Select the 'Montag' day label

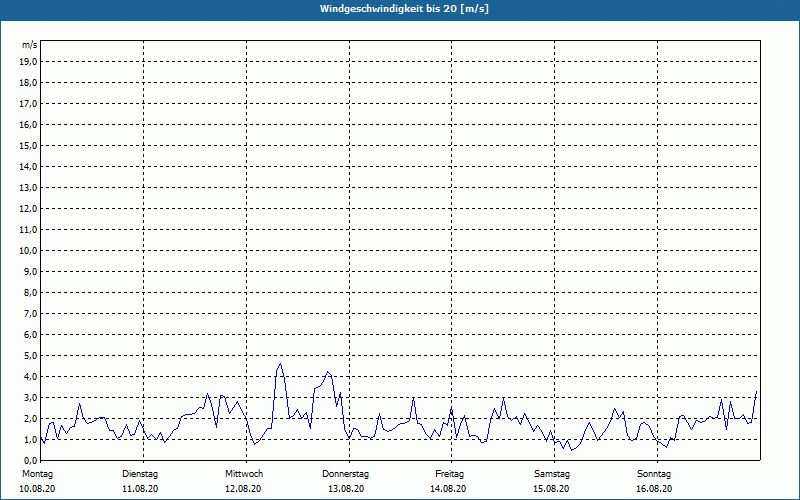pyautogui.click(x=37, y=473)
